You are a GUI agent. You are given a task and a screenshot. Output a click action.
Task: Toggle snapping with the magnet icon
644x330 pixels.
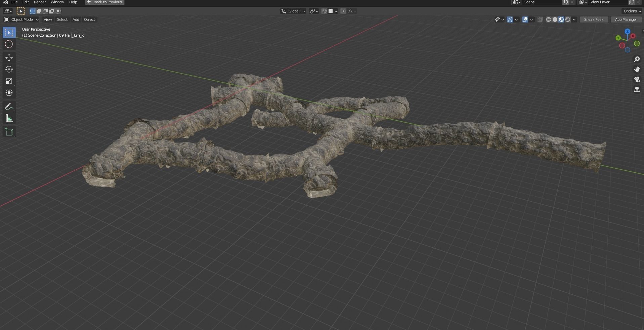tap(324, 11)
